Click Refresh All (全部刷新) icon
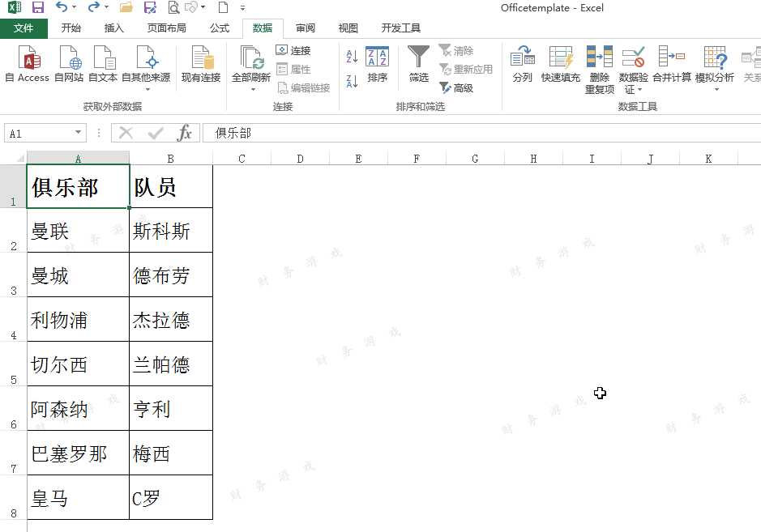 (251, 58)
